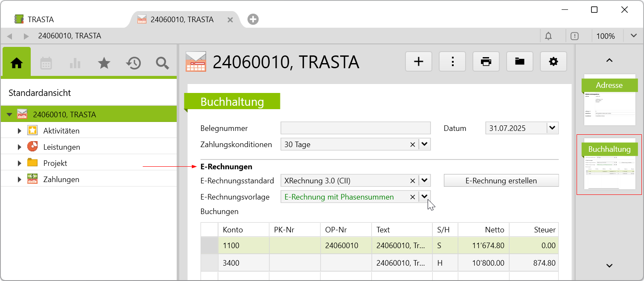Screen dimensions: 644x281
Task: Open the three-dot more options menu
Action: click(x=452, y=62)
